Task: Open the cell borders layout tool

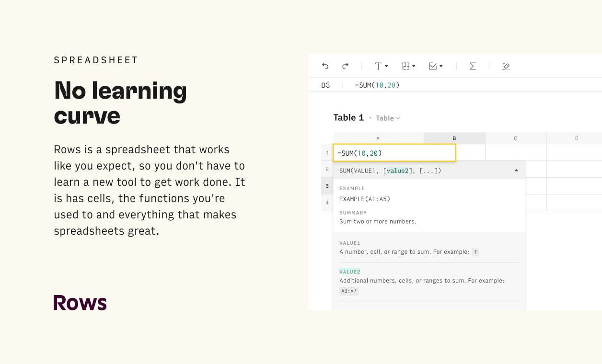Action: 405,66
